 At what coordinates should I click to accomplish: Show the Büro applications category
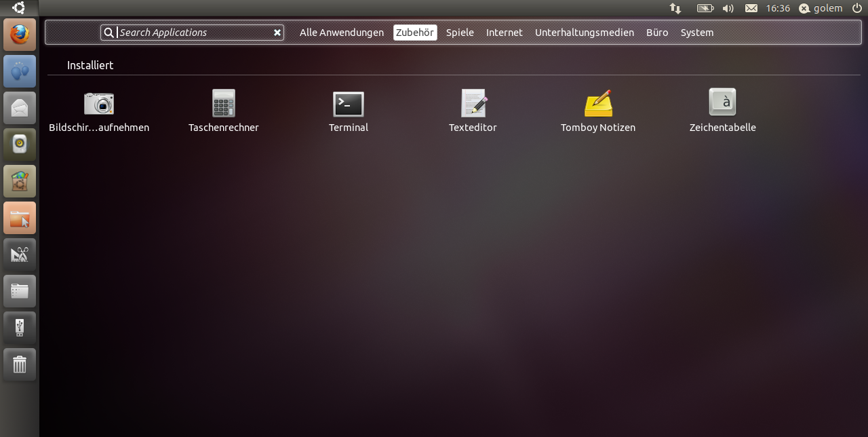pos(657,33)
